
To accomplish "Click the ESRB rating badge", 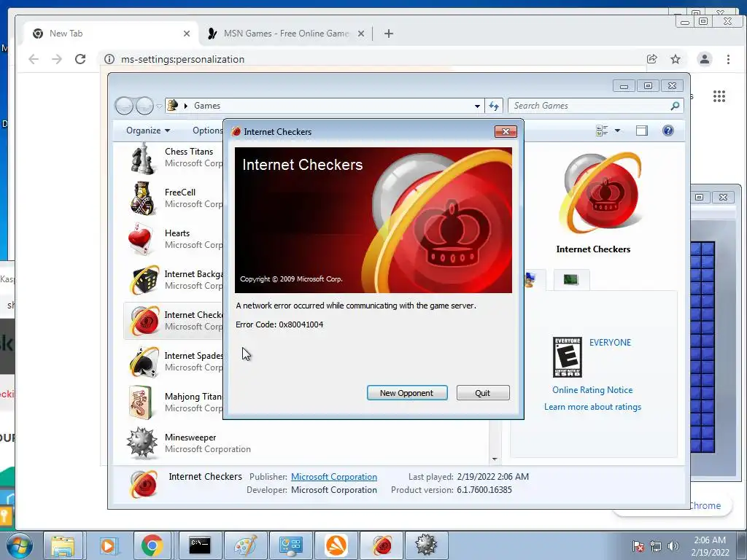I will coord(567,357).
